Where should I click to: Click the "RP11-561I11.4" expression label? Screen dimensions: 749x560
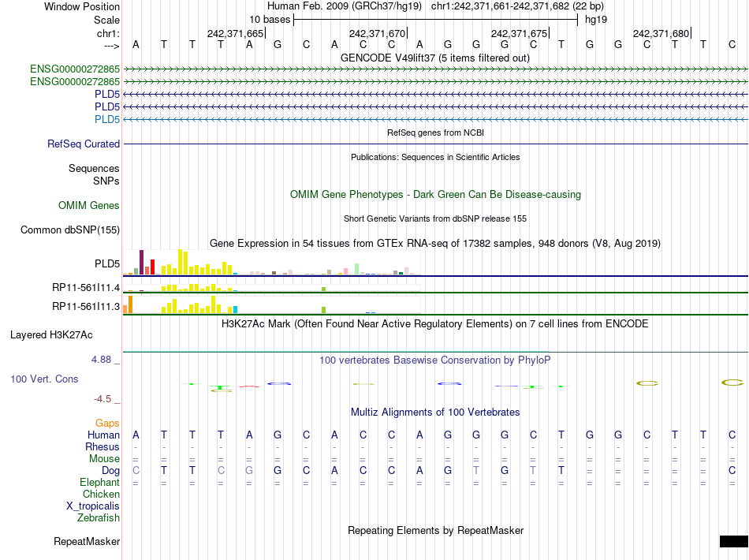coord(86,288)
